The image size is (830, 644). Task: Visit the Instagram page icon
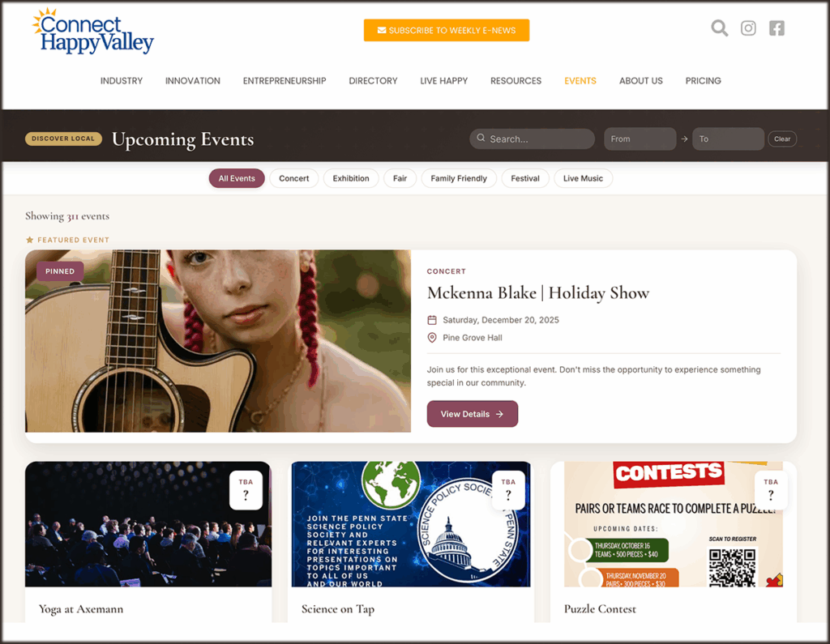click(748, 28)
